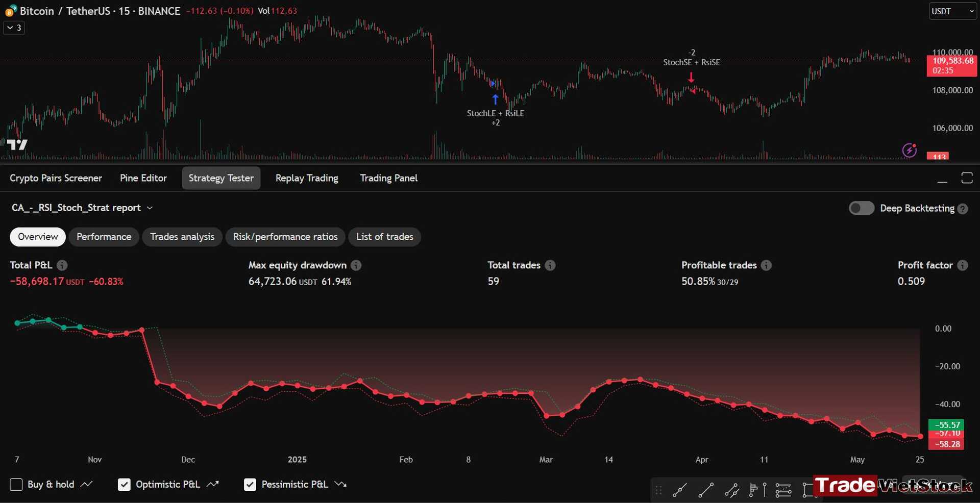Open the List of trades tab
Viewport: 980px width, 503px height.
tap(385, 237)
